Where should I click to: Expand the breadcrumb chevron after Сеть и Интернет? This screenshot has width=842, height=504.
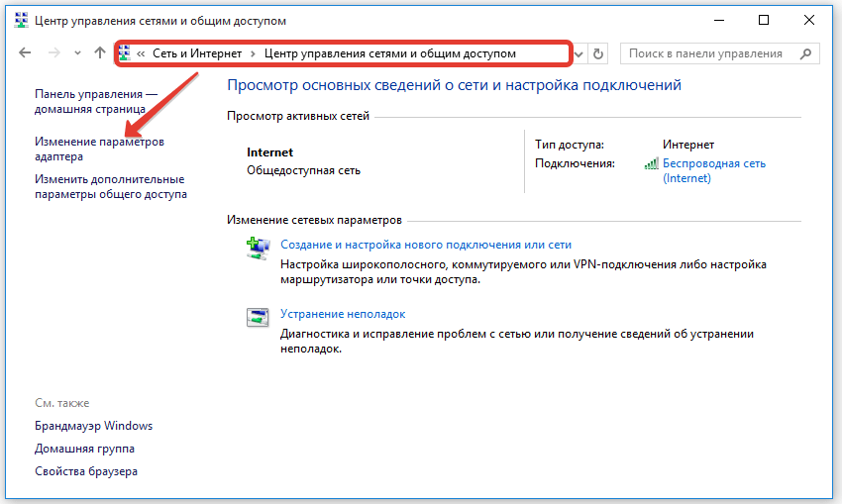254,53
